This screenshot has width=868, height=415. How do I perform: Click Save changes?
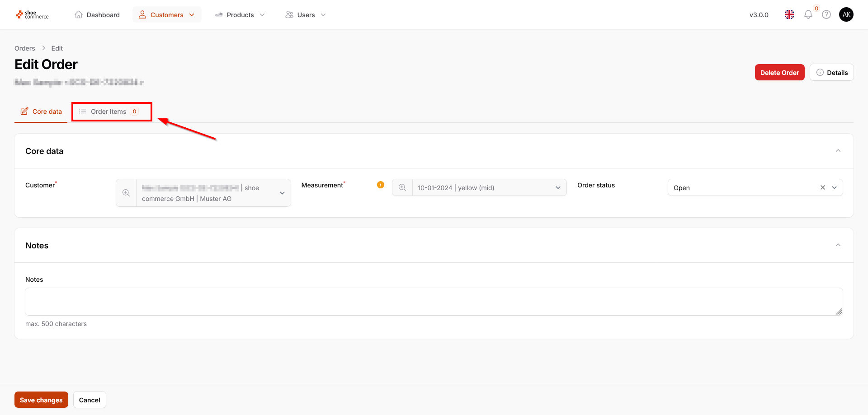(41, 400)
